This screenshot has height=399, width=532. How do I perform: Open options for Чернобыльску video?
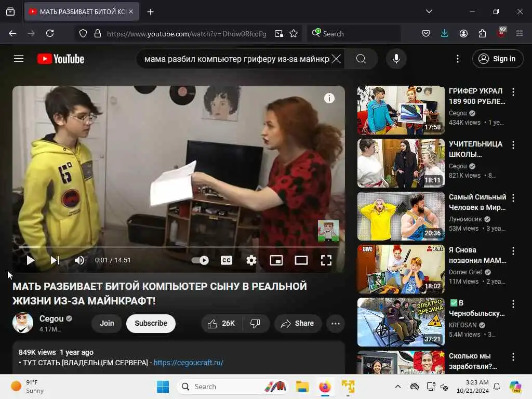coord(513,303)
